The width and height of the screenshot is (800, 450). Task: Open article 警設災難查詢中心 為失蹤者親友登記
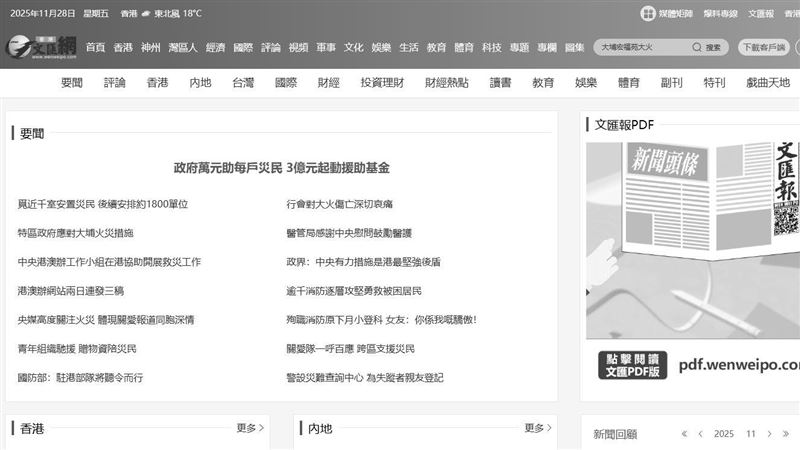tap(365, 378)
